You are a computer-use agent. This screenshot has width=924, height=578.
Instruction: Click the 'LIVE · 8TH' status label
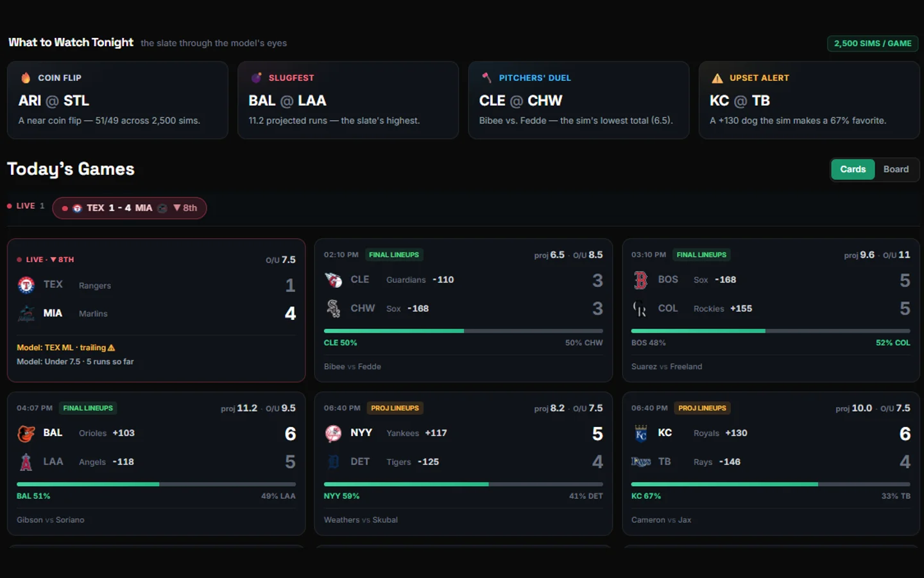[x=46, y=260]
